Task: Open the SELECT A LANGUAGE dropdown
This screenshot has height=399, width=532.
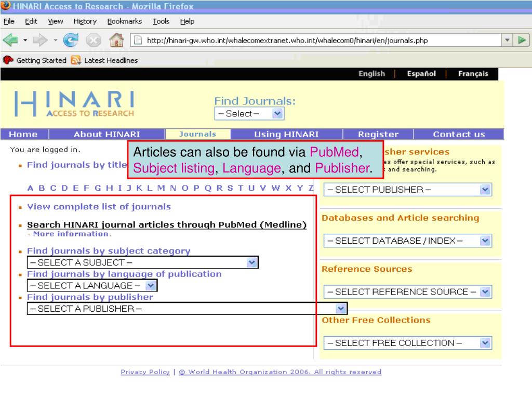Action: [x=92, y=285]
